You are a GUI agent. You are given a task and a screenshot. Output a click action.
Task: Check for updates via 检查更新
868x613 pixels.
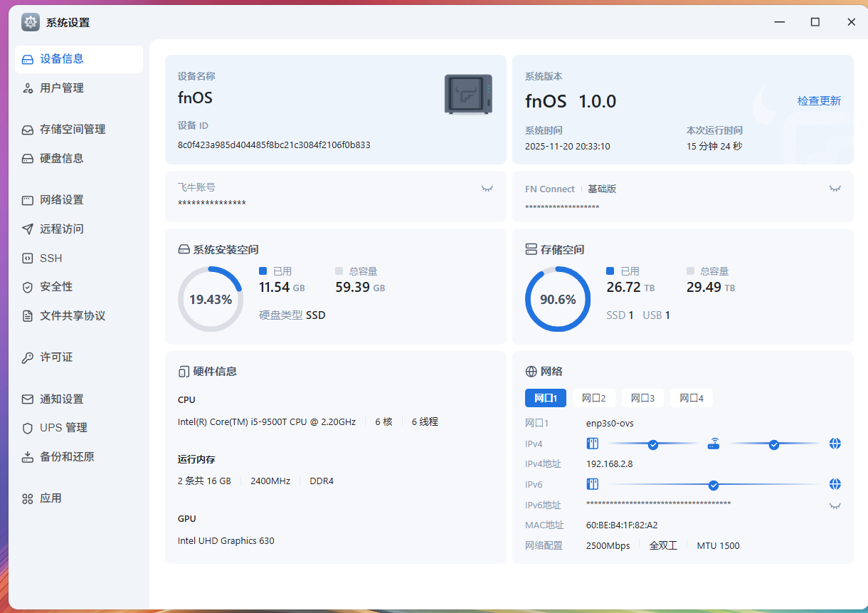pyautogui.click(x=819, y=101)
